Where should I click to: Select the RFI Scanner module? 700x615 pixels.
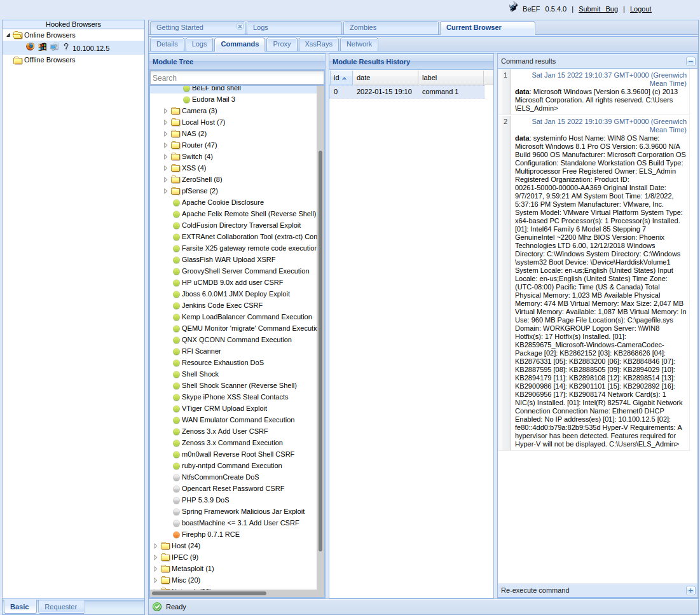(x=202, y=351)
